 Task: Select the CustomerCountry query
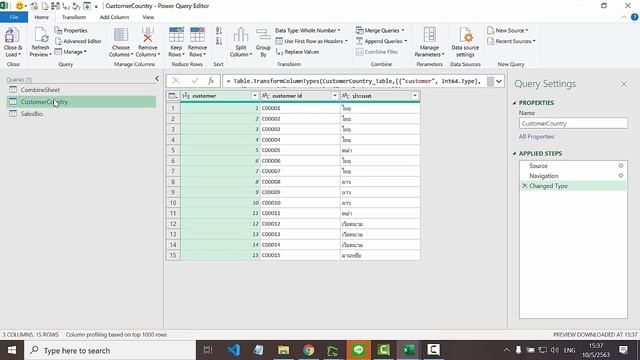(81, 102)
